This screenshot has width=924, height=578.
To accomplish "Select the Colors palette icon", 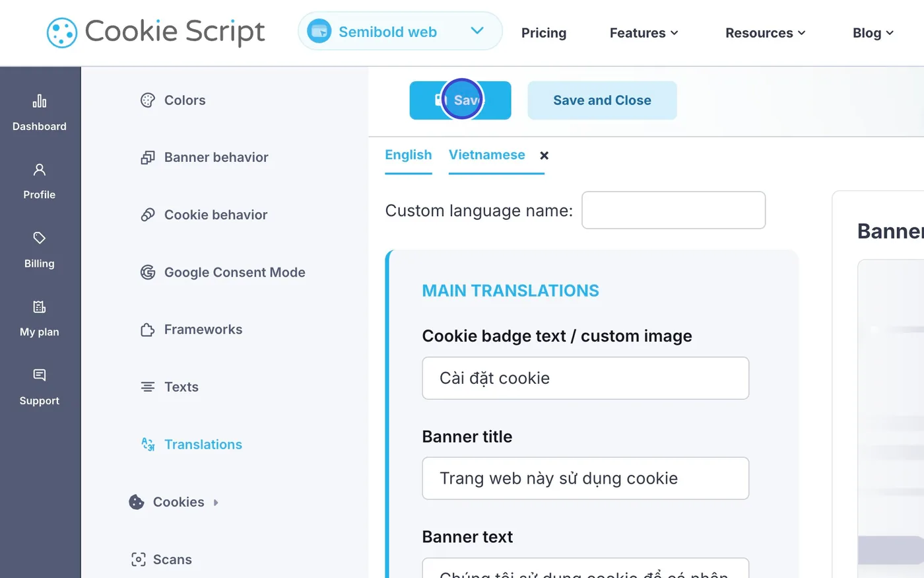I will [148, 100].
